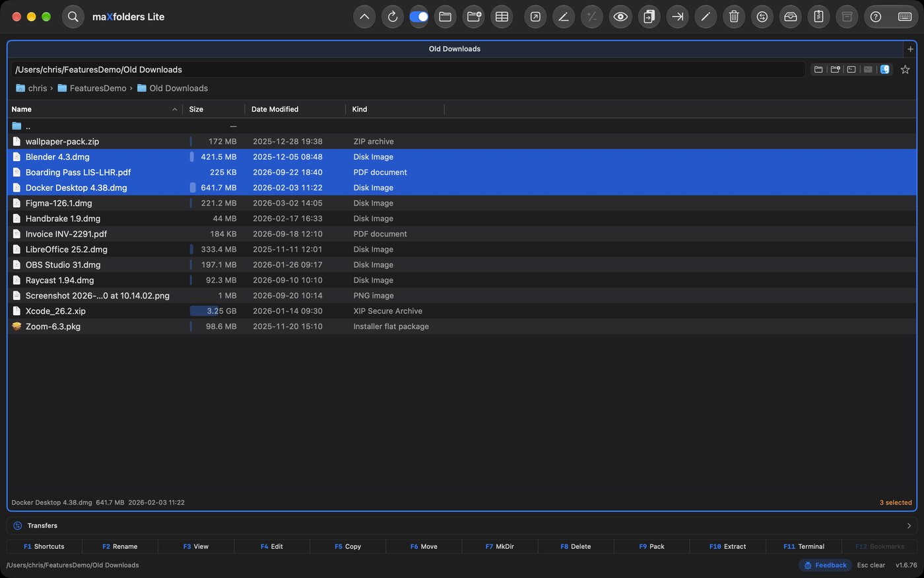Click F1 Shortcuts button
This screenshot has height=578, width=924.
pos(44,546)
